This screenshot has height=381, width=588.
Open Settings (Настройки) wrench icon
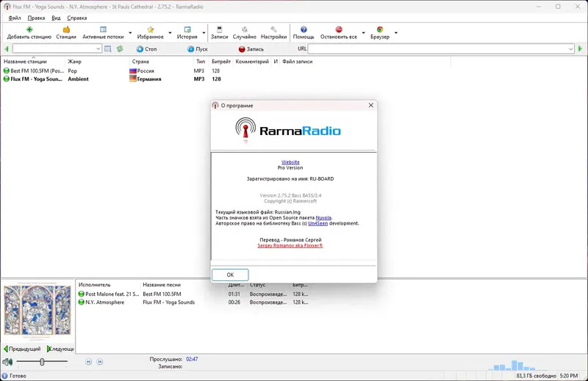273,32
